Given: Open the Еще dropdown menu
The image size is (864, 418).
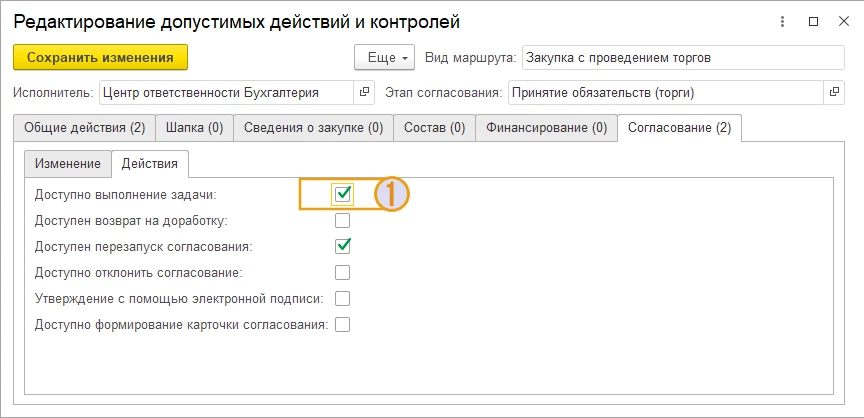Looking at the screenshot, I should click(384, 57).
